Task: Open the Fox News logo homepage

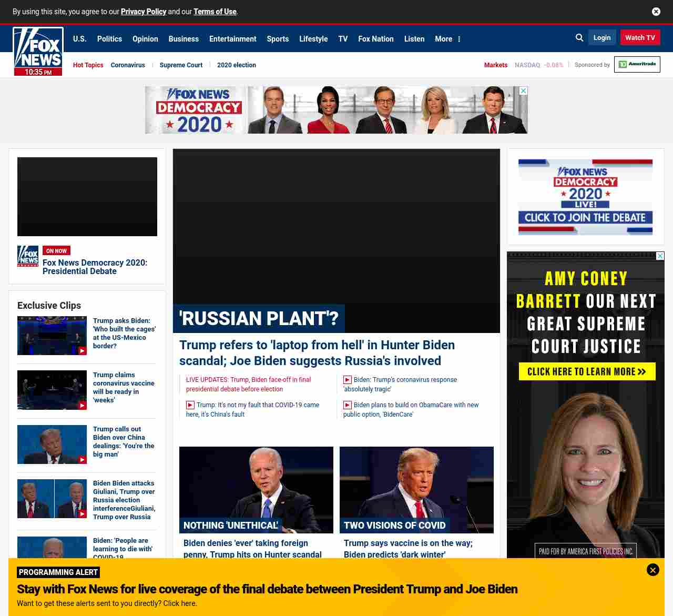Action: 38,51
